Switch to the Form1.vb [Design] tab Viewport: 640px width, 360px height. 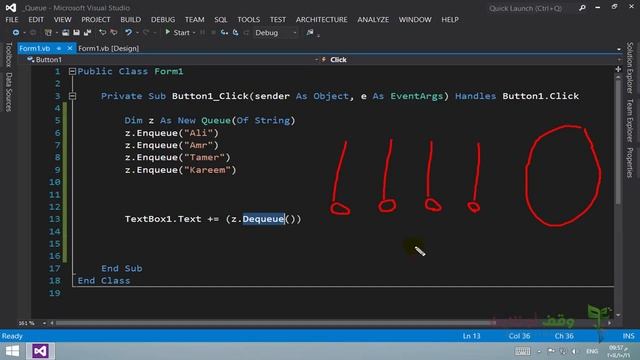[109, 48]
